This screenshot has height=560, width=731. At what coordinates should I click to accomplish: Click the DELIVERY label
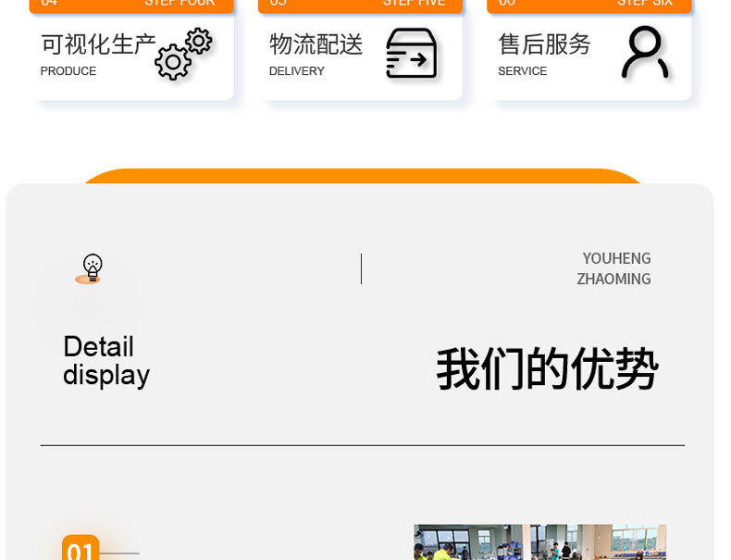tap(296, 71)
